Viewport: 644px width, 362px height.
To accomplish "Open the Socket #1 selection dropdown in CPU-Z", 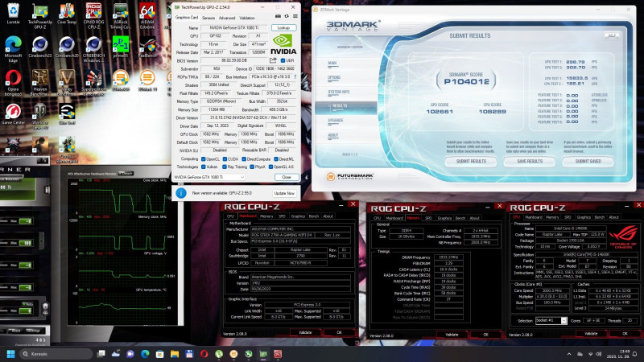I will point(551,320).
